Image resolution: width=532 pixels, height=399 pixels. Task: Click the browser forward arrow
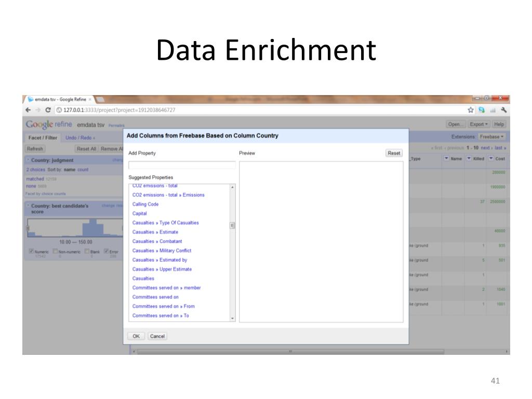[x=38, y=110]
